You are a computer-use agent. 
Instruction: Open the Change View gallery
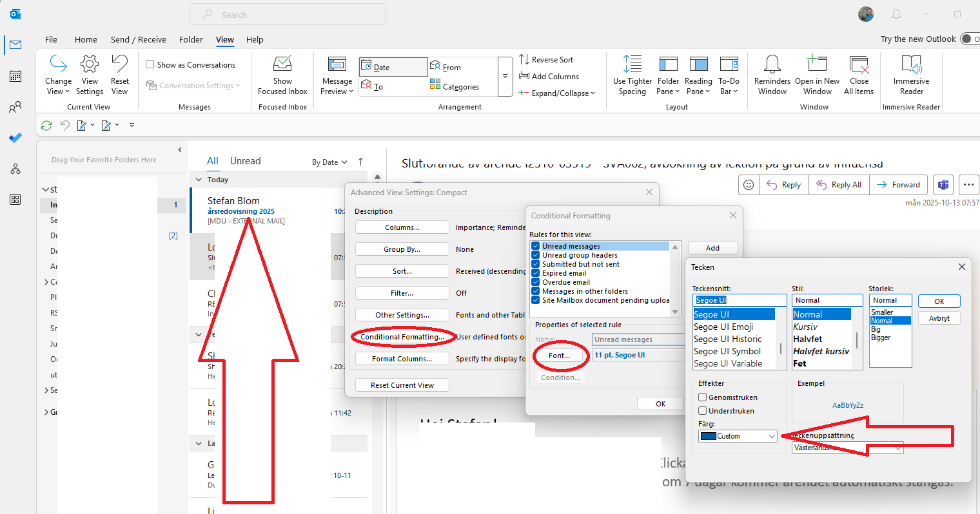[58, 74]
